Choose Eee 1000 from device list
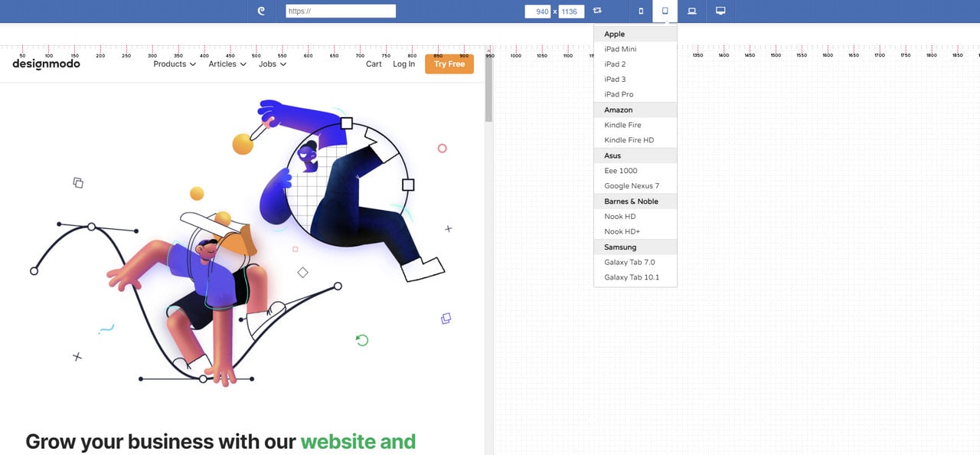Screen dimensions: 980x455 point(635,171)
